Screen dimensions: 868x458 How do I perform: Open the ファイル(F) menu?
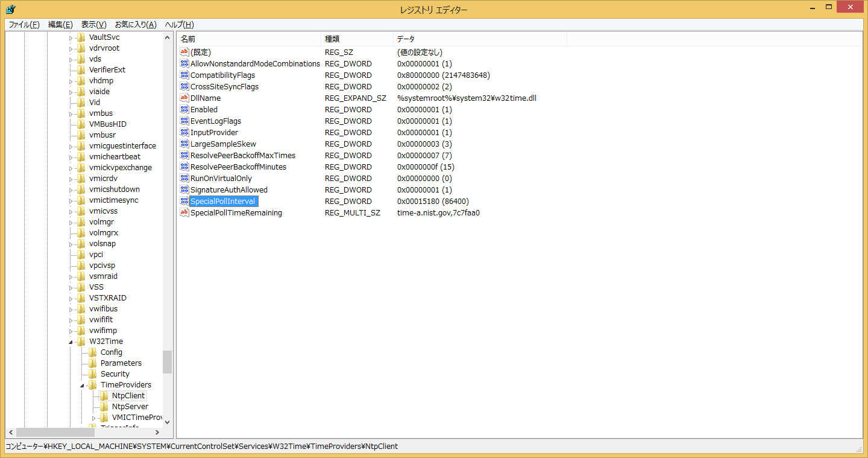[x=24, y=25]
